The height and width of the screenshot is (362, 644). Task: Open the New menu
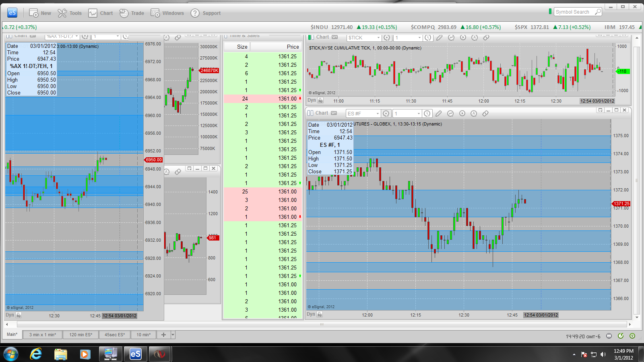coord(40,13)
